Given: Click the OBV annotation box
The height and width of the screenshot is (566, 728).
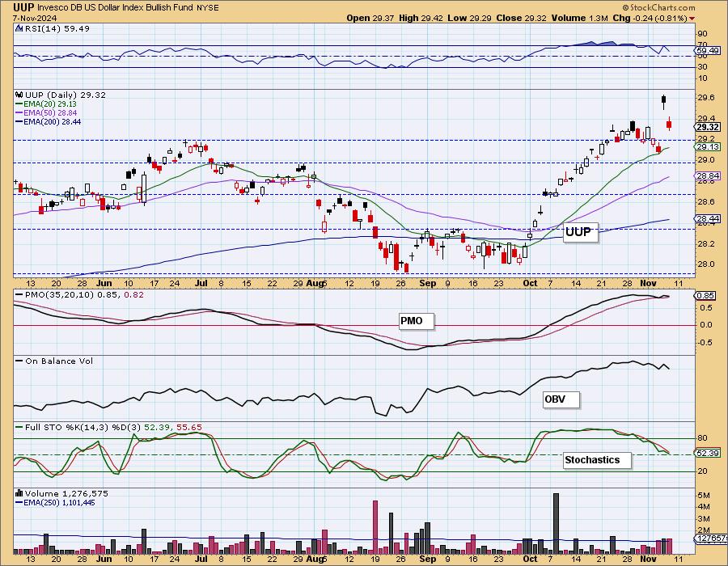Looking at the screenshot, I should point(561,399).
